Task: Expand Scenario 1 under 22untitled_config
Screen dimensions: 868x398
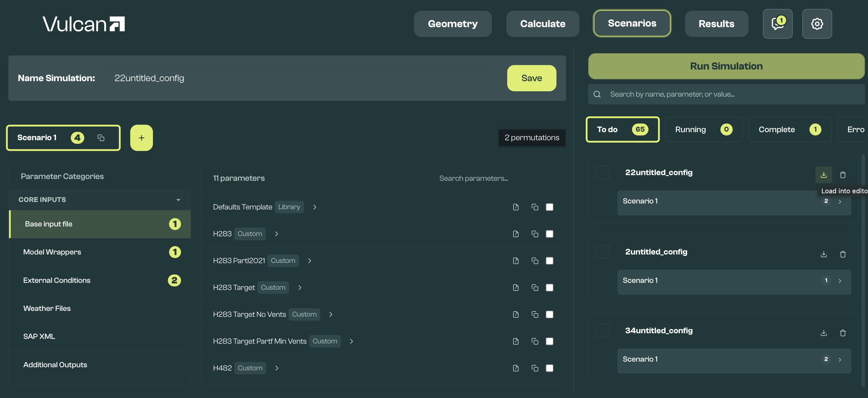Action: (840, 201)
